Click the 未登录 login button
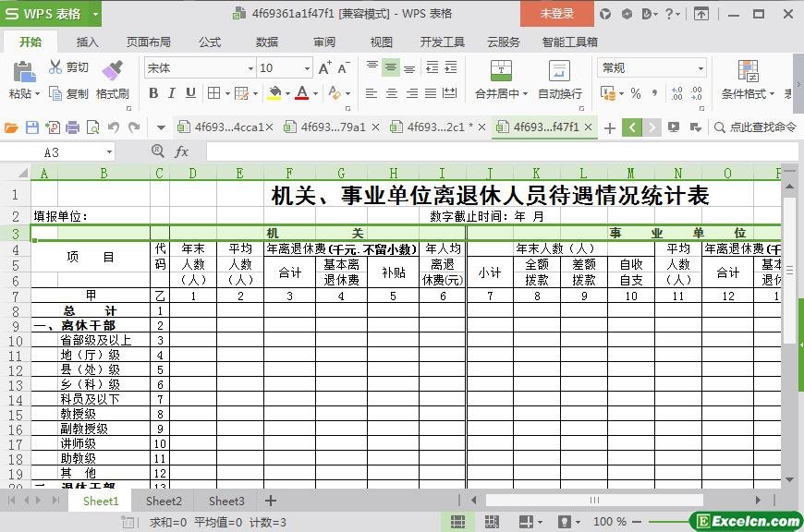The image size is (804, 532). (x=556, y=13)
